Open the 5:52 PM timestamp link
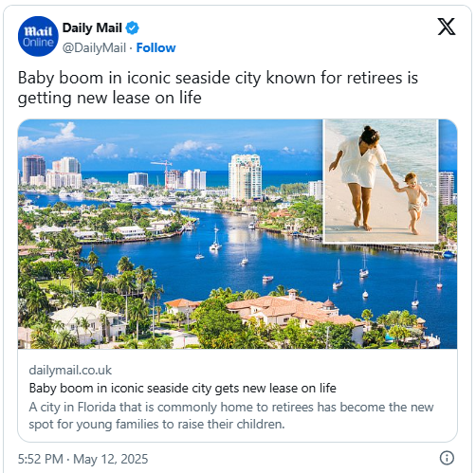476x473 pixels. click(41, 459)
